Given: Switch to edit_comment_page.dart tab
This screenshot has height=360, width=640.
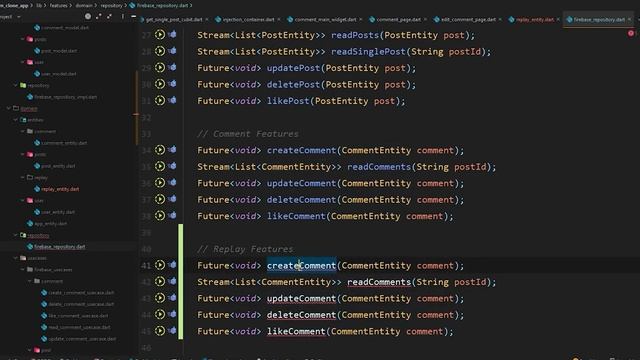Looking at the screenshot, I should click(x=469, y=19).
